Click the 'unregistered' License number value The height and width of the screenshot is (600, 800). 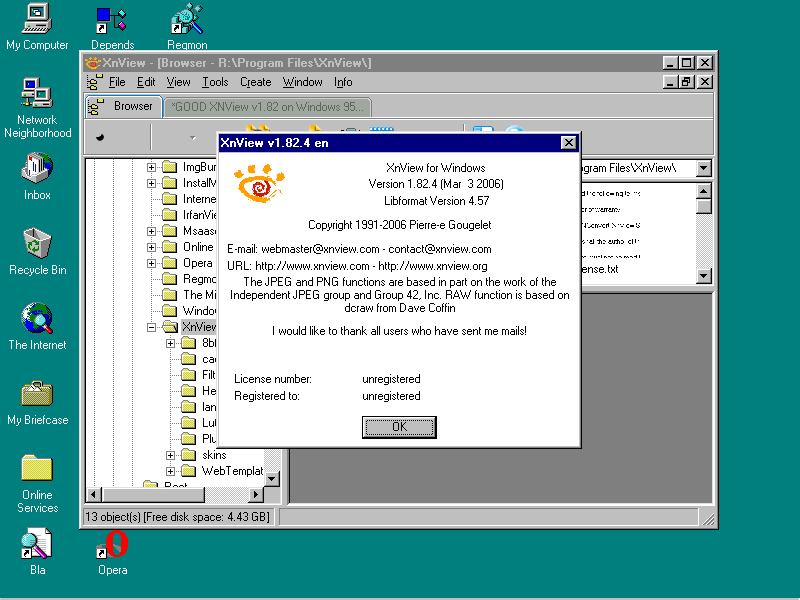click(391, 379)
